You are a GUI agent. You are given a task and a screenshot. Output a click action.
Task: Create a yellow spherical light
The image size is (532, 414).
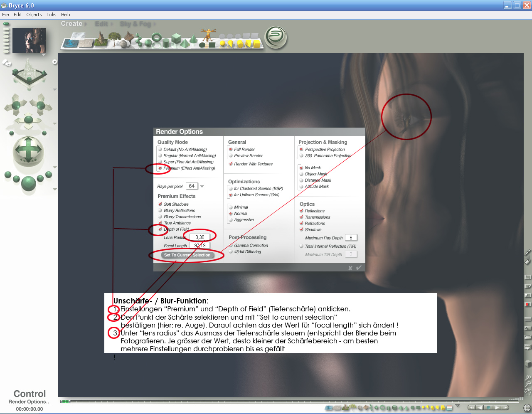[223, 43]
